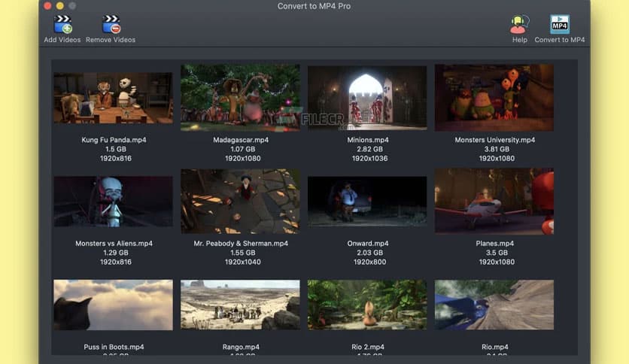Click the Add Videos toolbar icon

[x=62, y=25]
